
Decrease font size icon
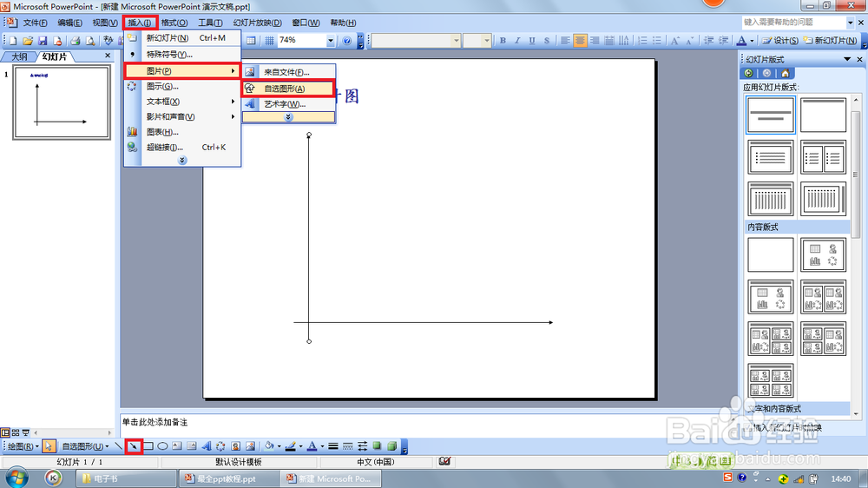point(689,41)
